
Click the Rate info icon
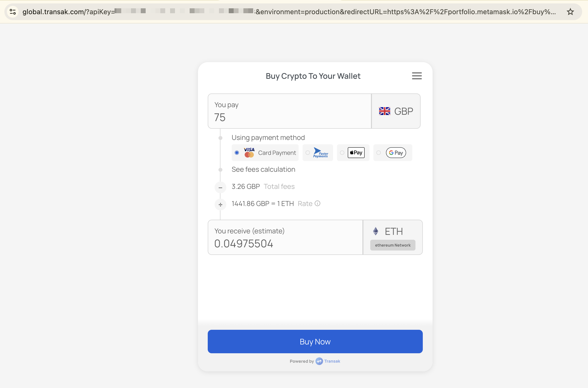tap(317, 203)
